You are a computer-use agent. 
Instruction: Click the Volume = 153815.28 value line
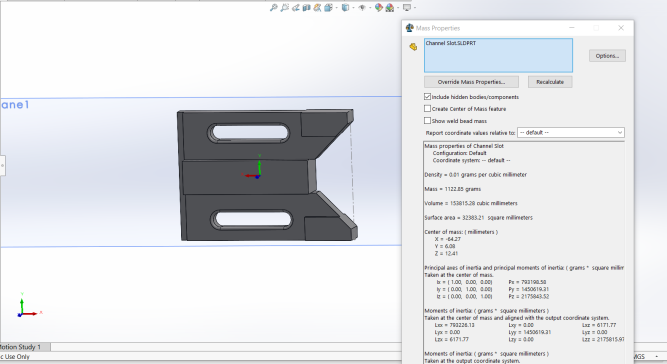pyautogui.click(x=471, y=203)
